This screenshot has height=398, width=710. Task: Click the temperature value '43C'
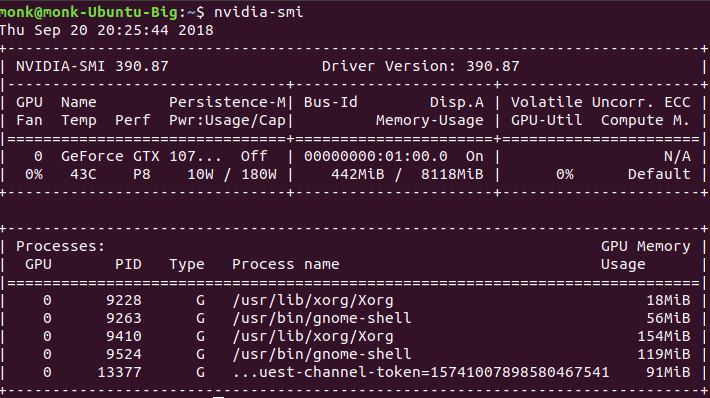(x=83, y=174)
